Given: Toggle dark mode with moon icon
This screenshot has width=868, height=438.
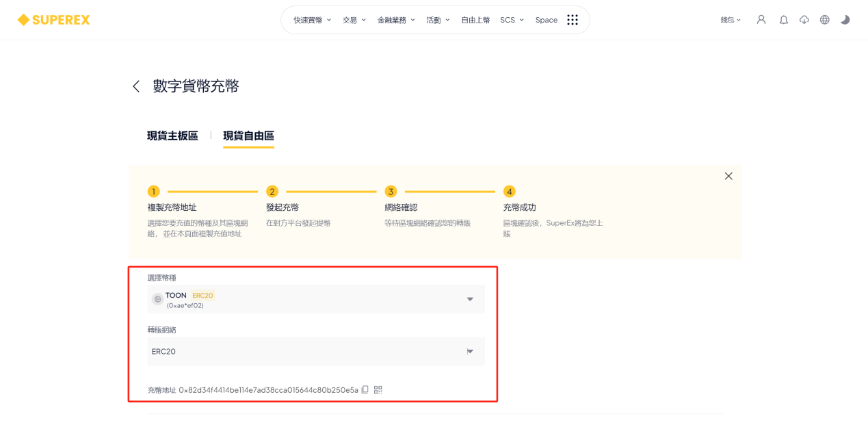Looking at the screenshot, I should [x=845, y=20].
